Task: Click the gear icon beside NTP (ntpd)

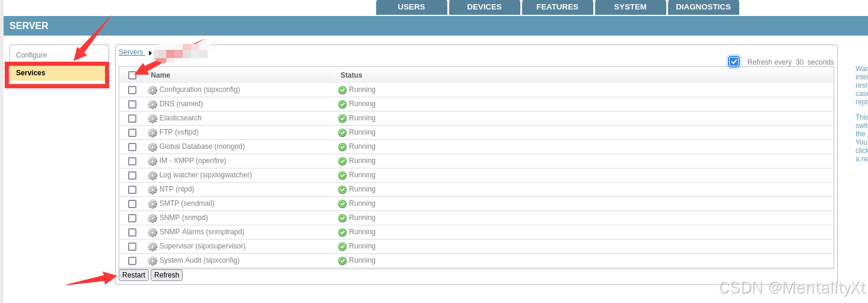Action: click(152, 190)
